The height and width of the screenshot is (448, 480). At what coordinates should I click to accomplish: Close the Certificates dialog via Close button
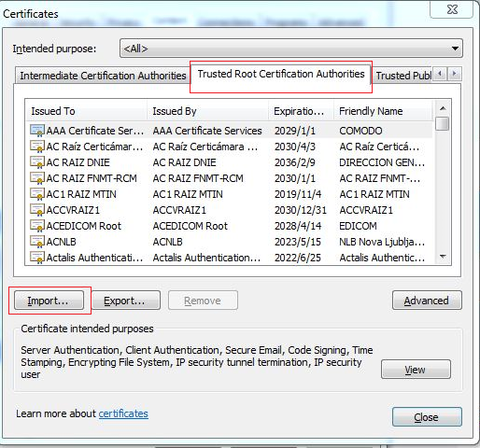[x=427, y=417]
